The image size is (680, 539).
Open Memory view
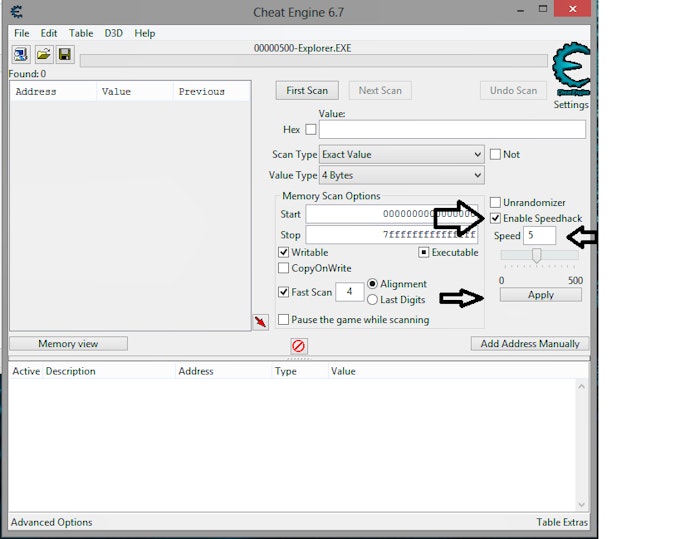coord(68,344)
